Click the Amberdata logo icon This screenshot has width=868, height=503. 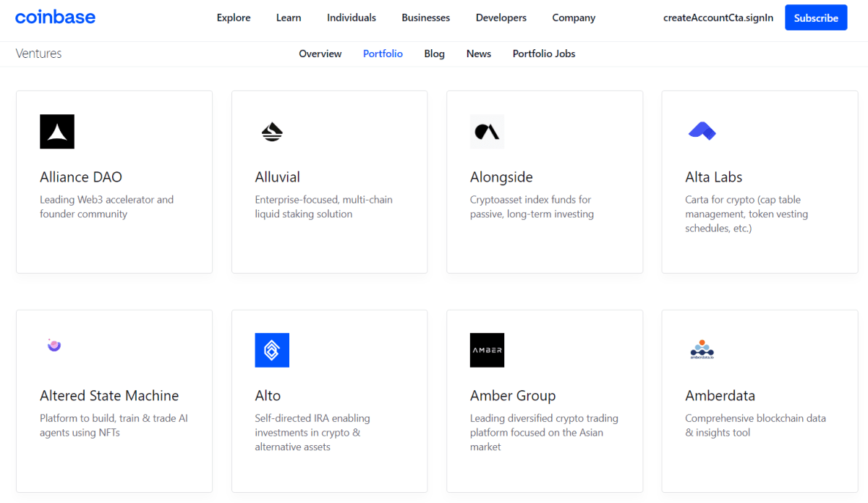click(702, 350)
